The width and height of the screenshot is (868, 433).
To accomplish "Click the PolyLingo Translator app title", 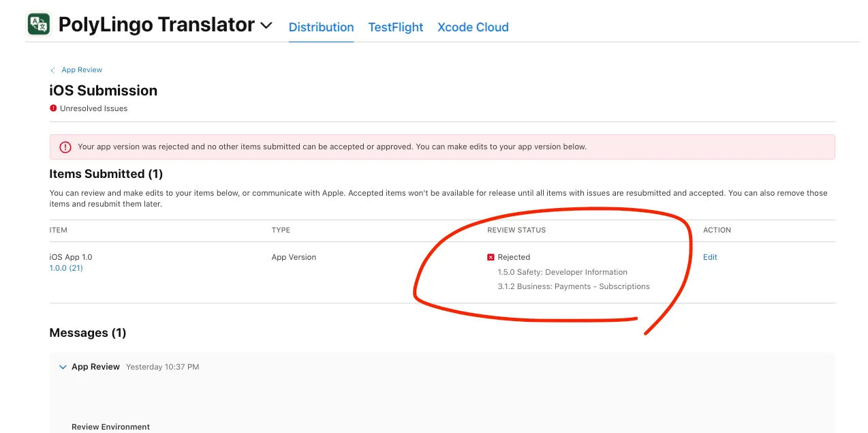I will (156, 25).
